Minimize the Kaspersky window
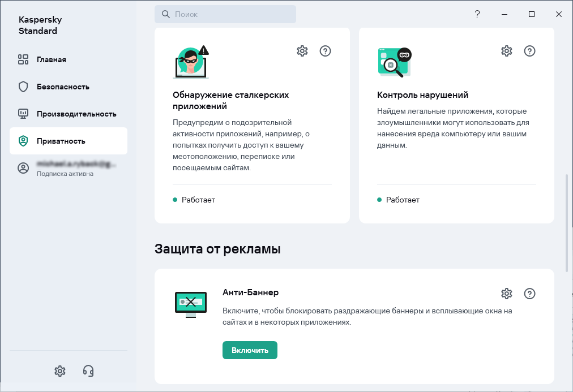 point(504,14)
